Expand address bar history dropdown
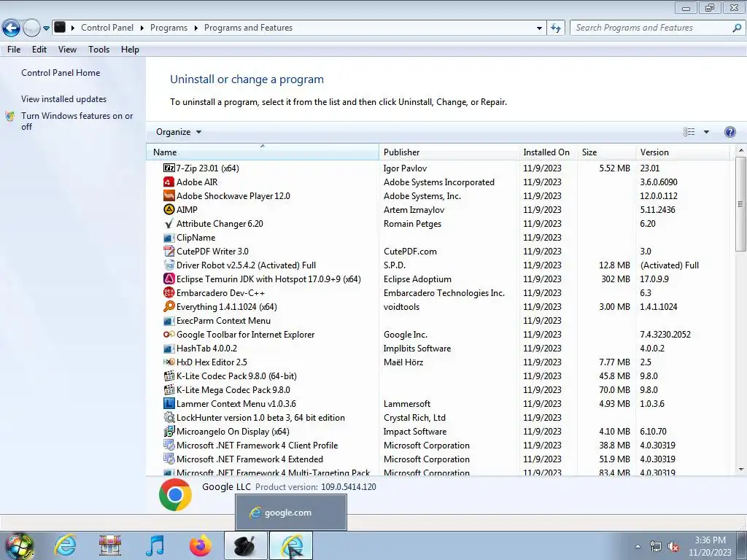The width and height of the screenshot is (747, 560). tap(539, 28)
